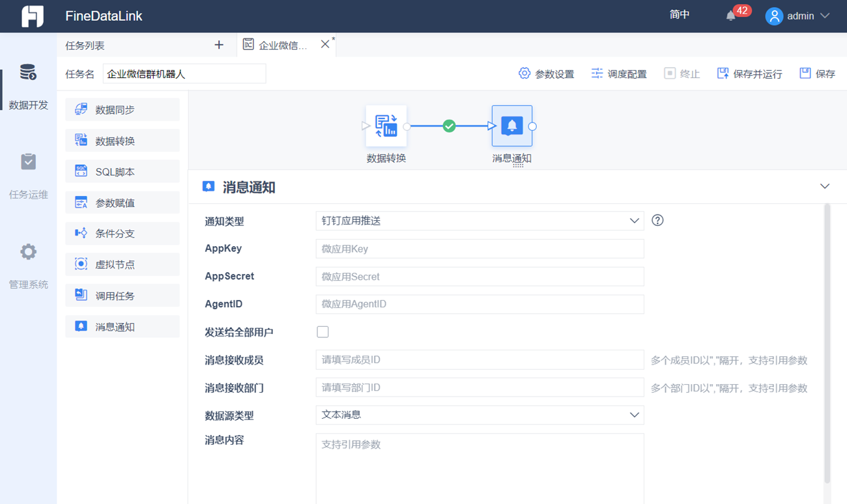Click the 消息通知 panel header icon
The height and width of the screenshot is (504, 847).
point(208,187)
